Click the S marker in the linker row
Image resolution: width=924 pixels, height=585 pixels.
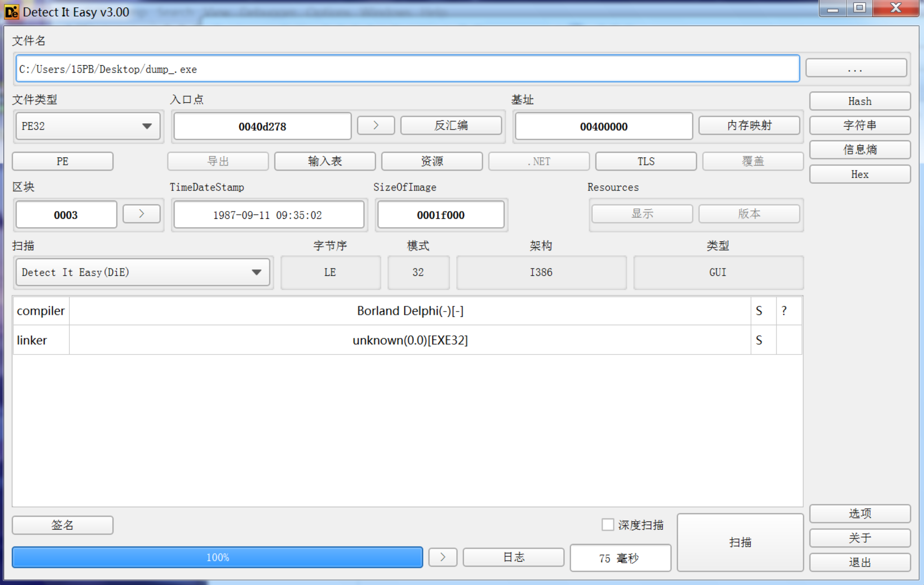(759, 340)
